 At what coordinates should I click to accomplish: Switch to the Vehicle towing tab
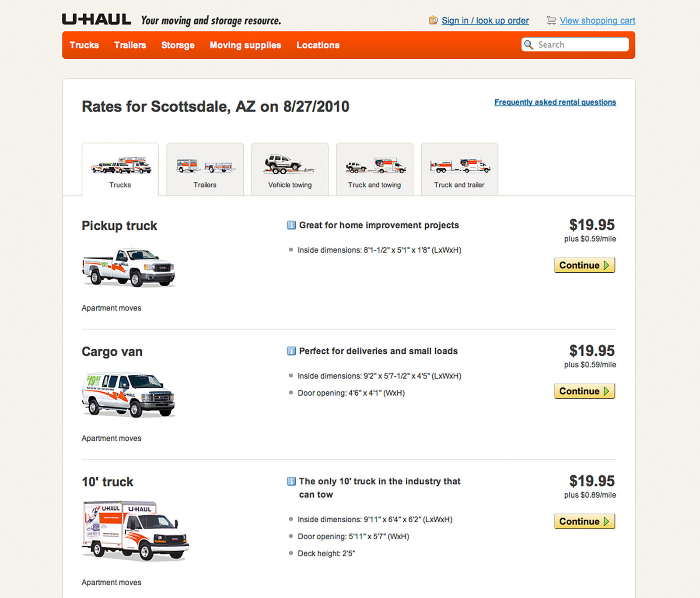coord(290,169)
